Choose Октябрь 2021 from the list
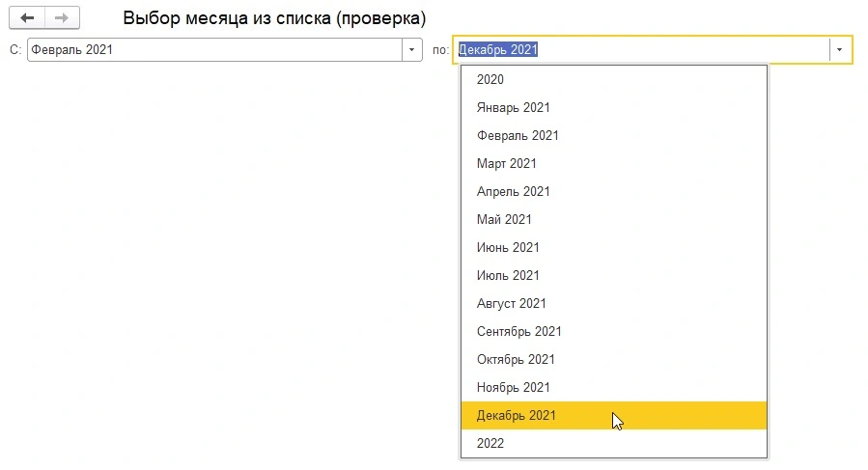The image size is (868, 470). point(516,360)
